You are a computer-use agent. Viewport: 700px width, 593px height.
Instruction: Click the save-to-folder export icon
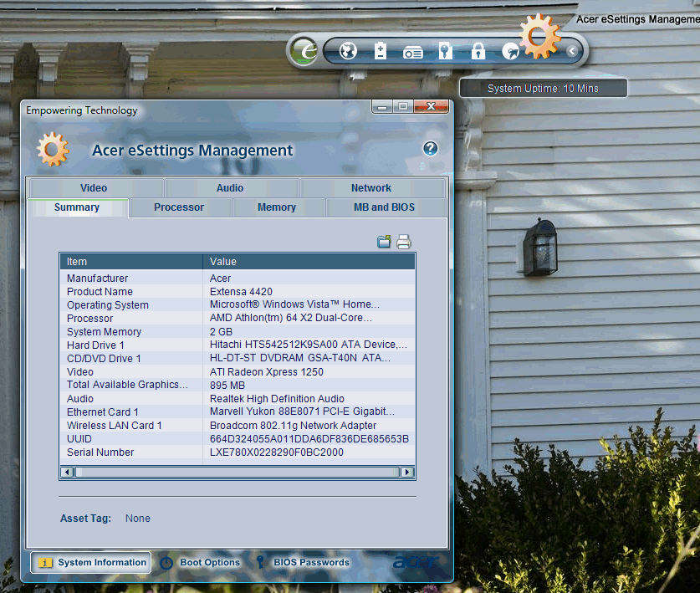(x=384, y=242)
